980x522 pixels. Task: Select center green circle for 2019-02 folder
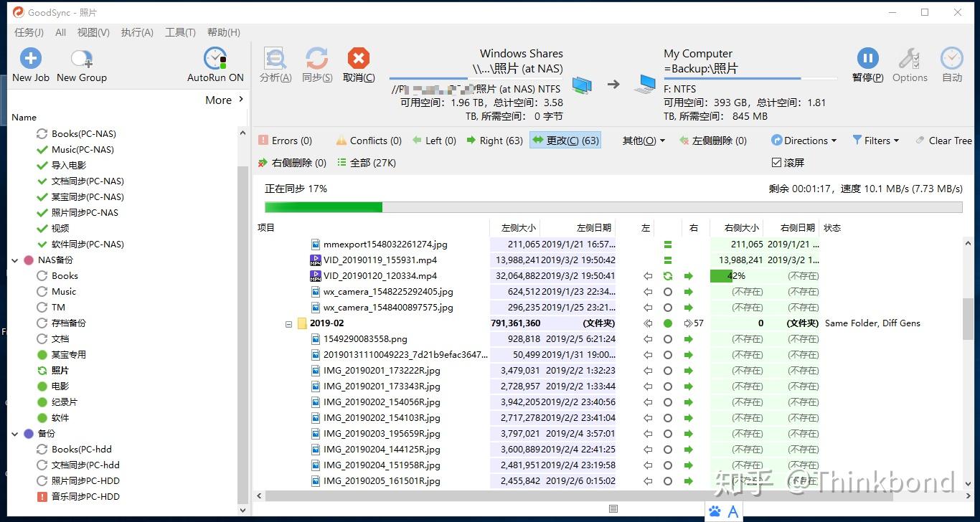[x=668, y=323]
